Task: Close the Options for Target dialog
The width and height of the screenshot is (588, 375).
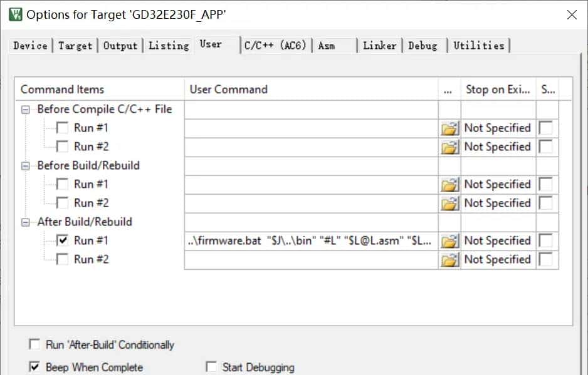Action: 572,14
